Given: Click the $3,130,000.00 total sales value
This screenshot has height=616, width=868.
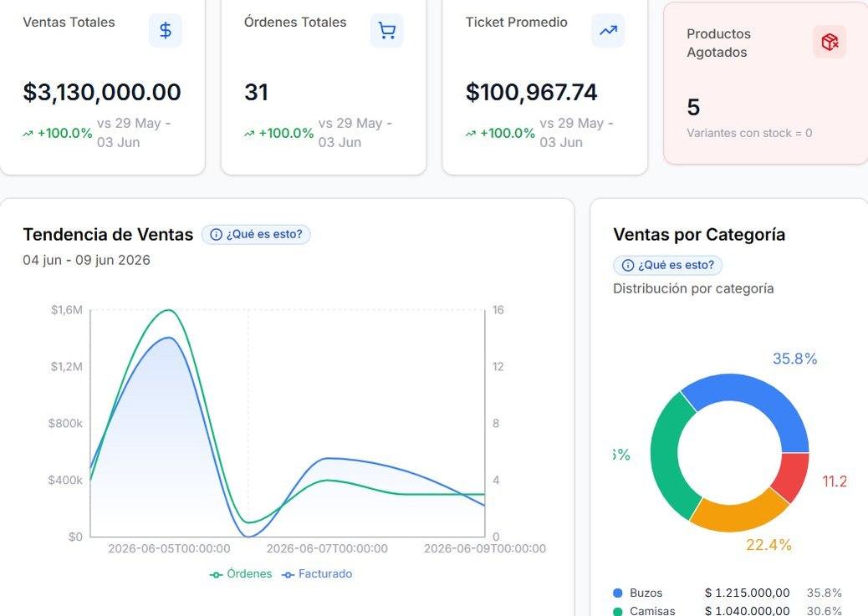Looking at the screenshot, I should [102, 92].
